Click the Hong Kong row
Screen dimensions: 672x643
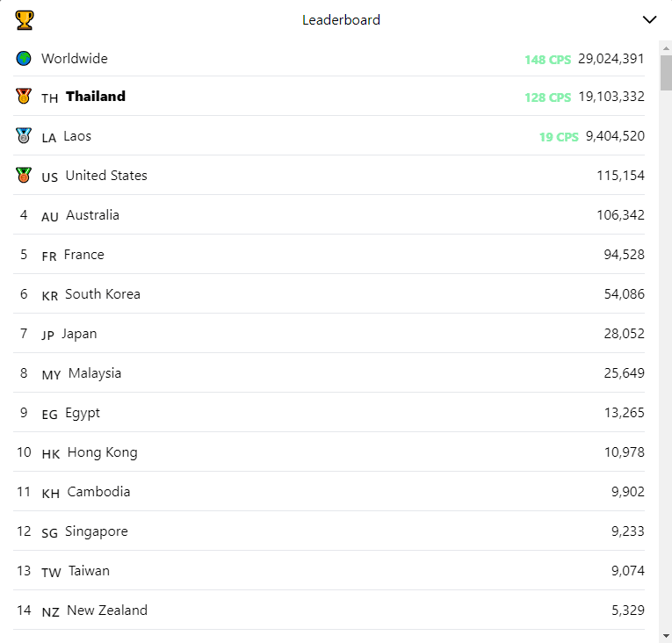pos(329,452)
